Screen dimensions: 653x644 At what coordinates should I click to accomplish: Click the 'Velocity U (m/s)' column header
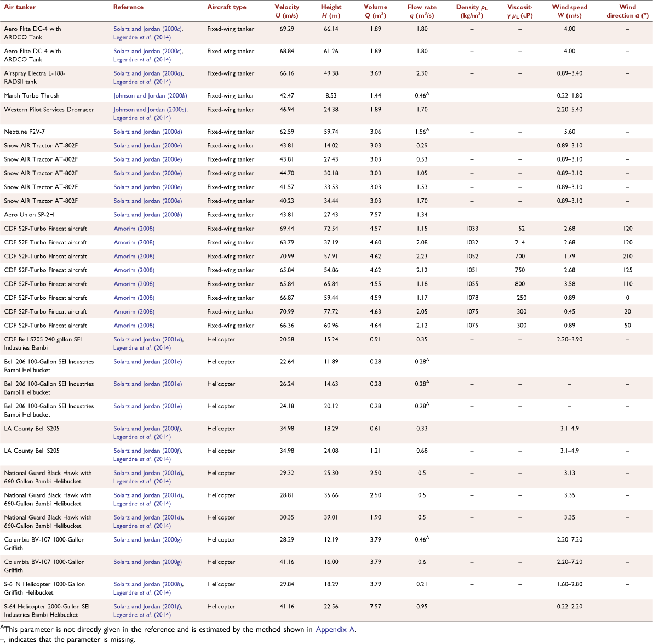pos(287,12)
